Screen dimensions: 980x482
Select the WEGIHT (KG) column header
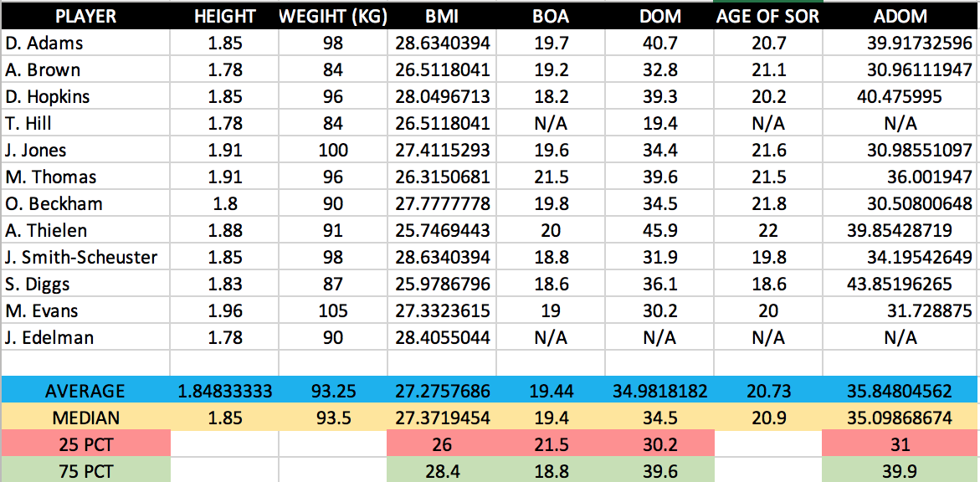[333, 16]
